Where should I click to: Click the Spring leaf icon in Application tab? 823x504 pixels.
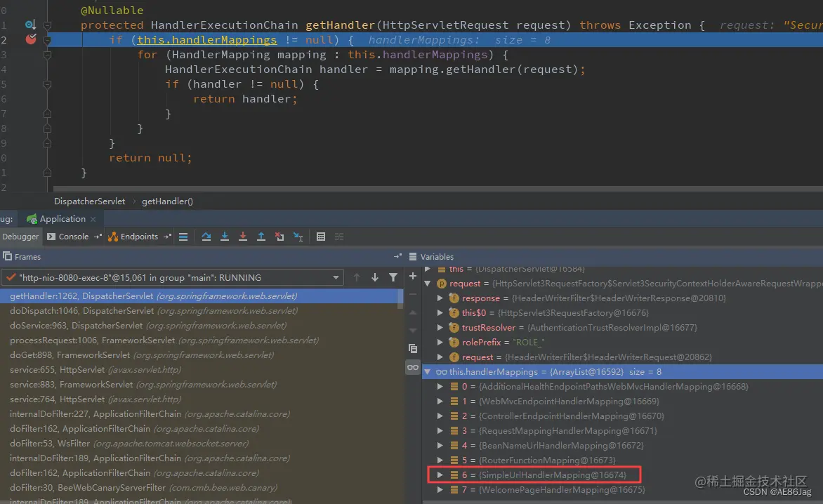(32, 219)
